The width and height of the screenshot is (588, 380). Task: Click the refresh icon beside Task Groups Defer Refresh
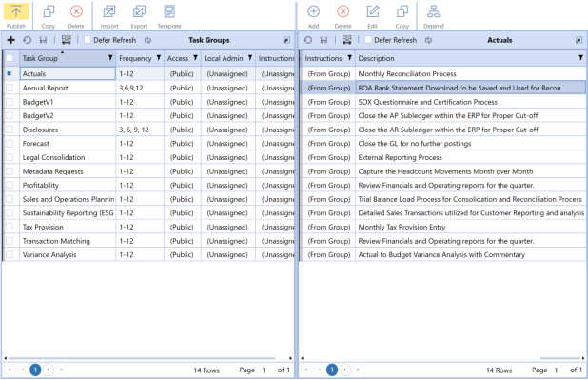tap(147, 40)
